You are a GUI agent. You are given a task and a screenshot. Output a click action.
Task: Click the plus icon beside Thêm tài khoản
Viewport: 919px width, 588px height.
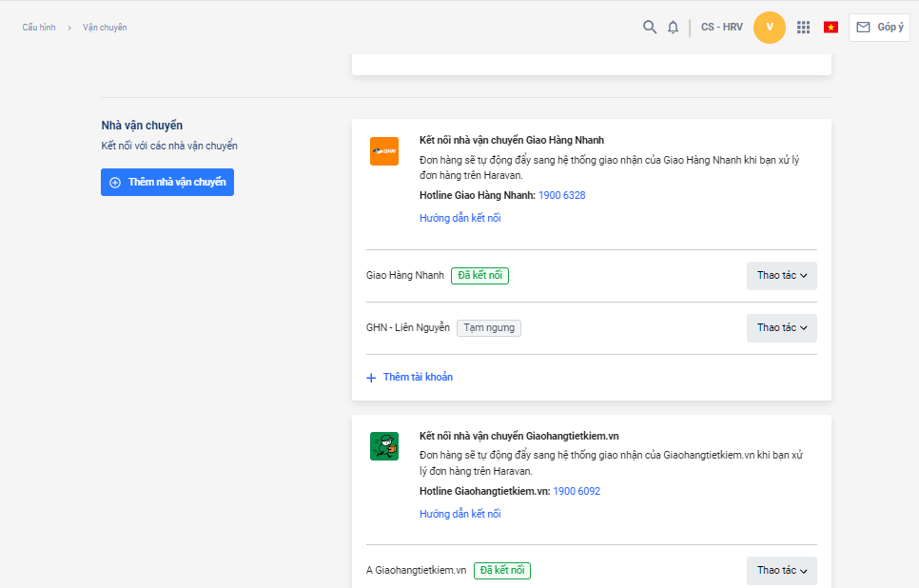[x=371, y=378]
